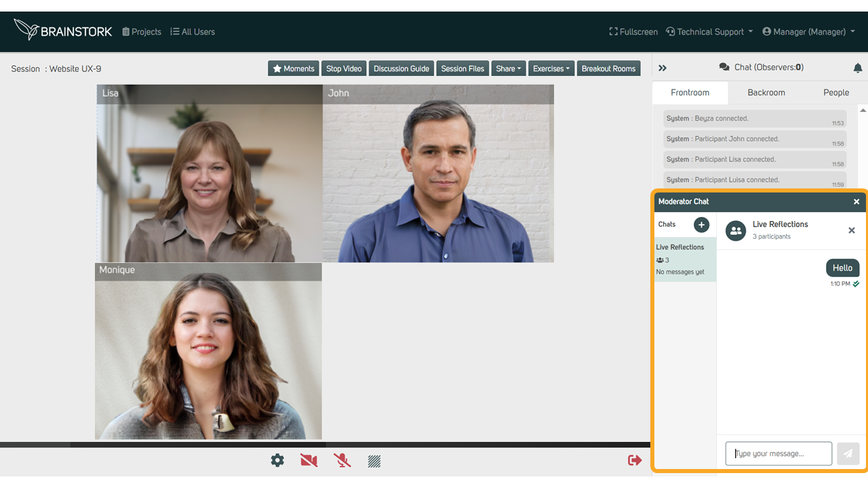Expand the Exercises dropdown
The height and width of the screenshot is (488, 868).
551,68
